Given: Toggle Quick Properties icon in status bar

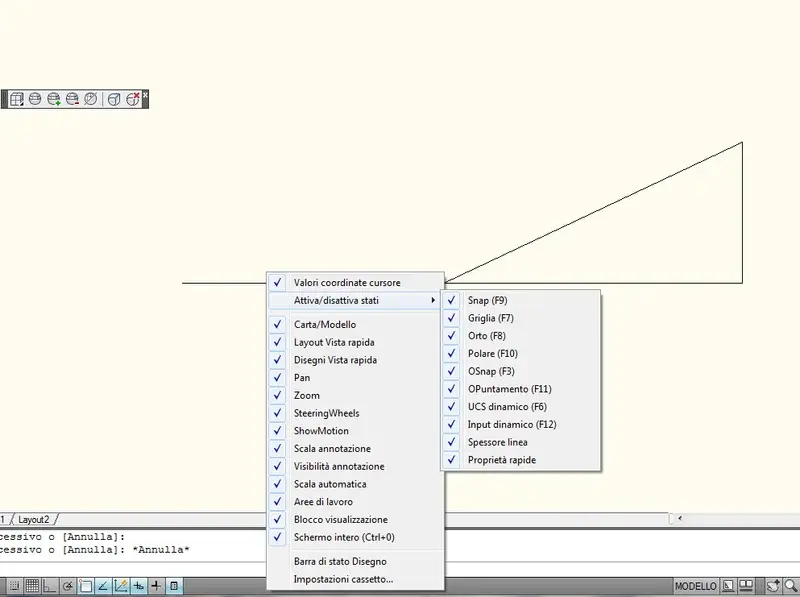Looking at the screenshot, I should 174,586.
